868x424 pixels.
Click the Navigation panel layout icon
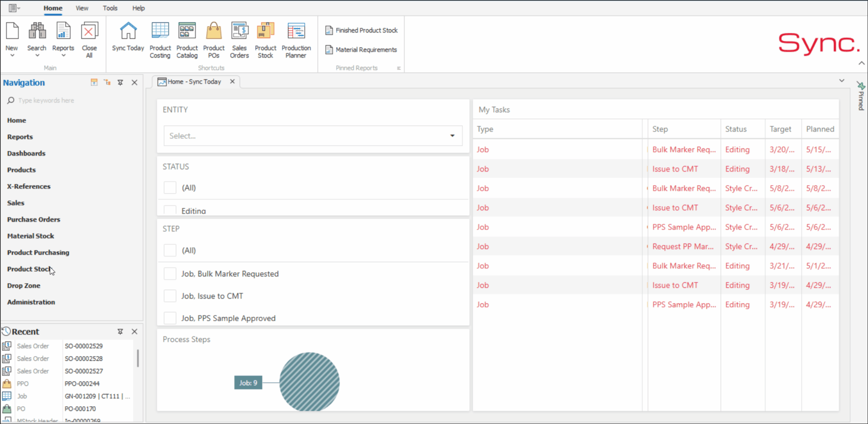[94, 82]
